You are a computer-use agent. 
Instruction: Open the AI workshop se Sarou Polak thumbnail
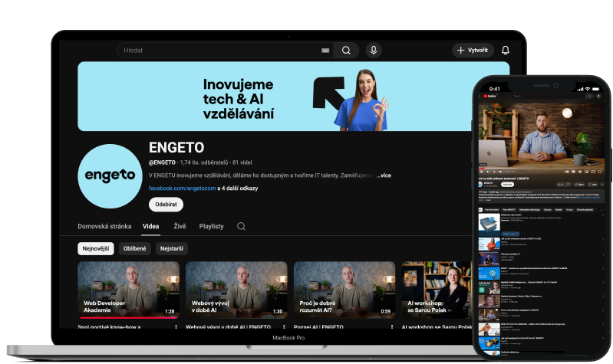(437, 290)
